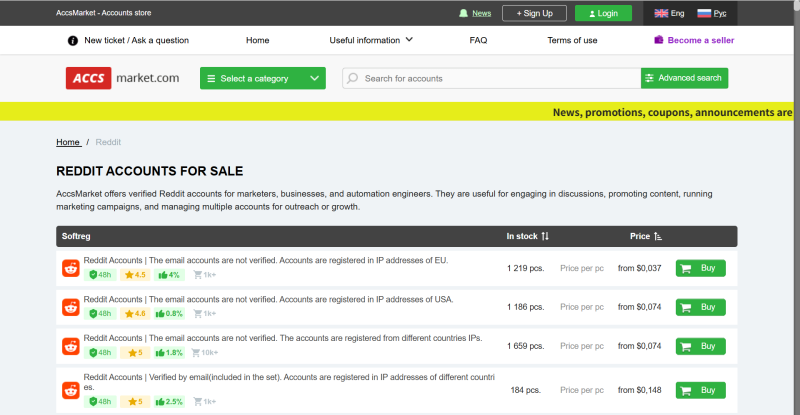
Task: Open the FAQ page
Action: pyautogui.click(x=478, y=40)
